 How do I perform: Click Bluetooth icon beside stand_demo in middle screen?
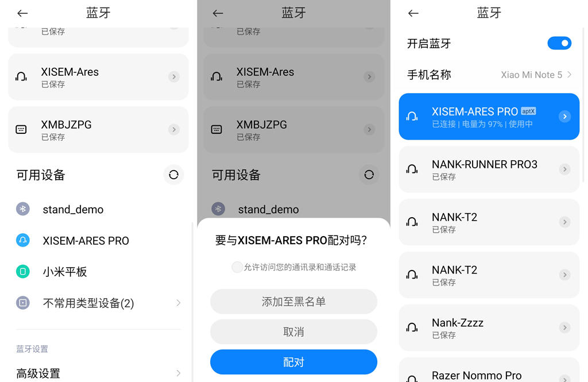pos(218,209)
